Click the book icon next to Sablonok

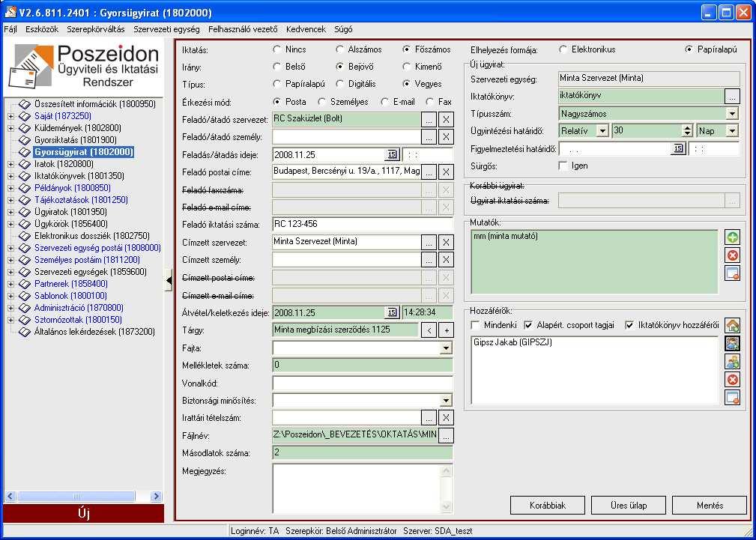pyautogui.click(x=25, y=296)
